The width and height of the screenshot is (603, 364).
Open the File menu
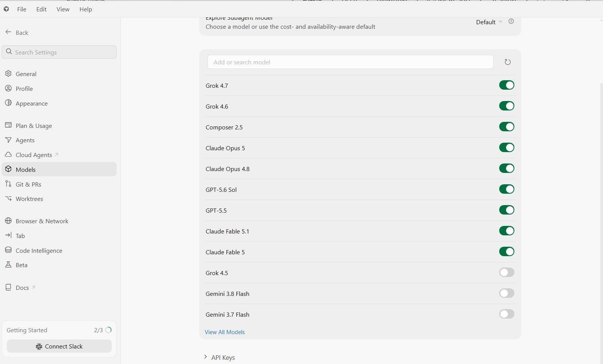click(22, 9)
